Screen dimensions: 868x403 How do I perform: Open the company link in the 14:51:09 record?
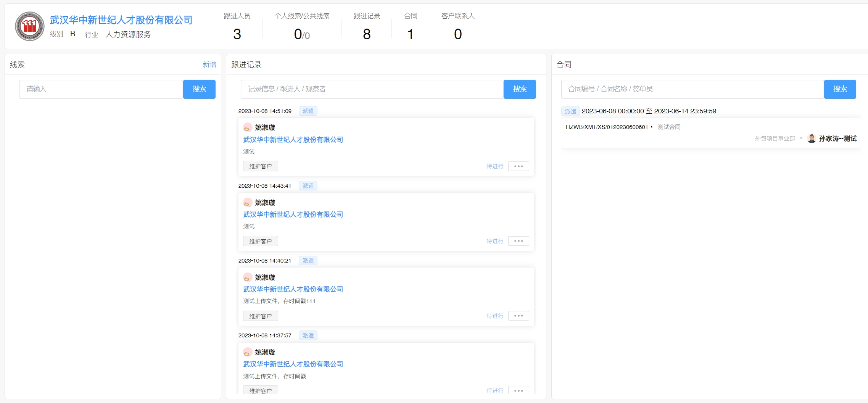point(293,140)
